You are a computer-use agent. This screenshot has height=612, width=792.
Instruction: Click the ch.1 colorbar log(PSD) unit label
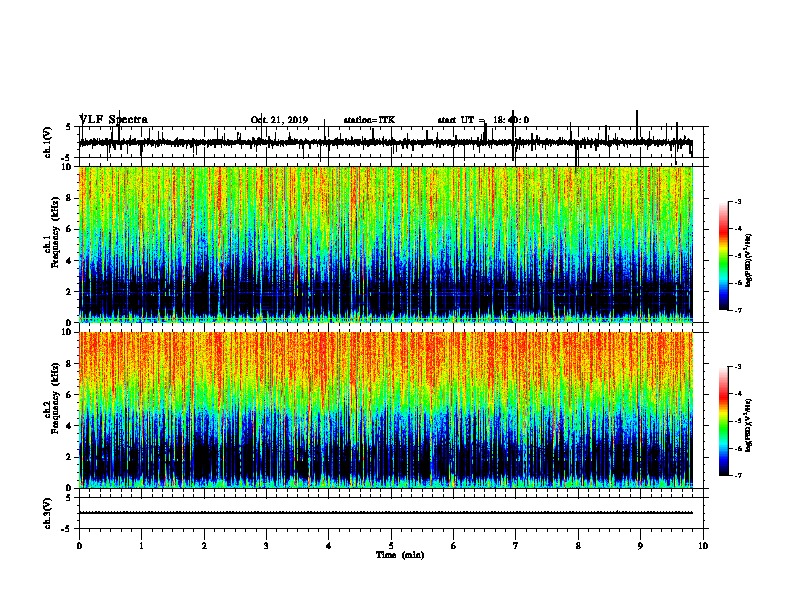[x=749, y=261]
